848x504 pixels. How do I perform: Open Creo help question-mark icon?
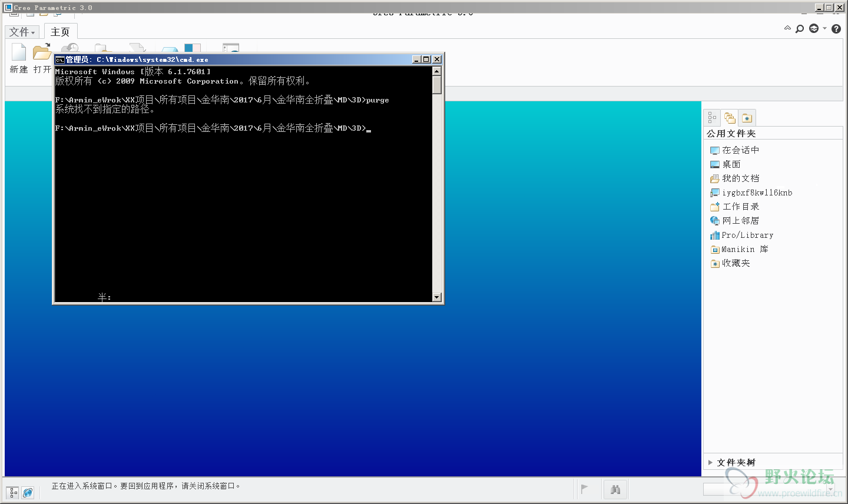tap(836, 29)
